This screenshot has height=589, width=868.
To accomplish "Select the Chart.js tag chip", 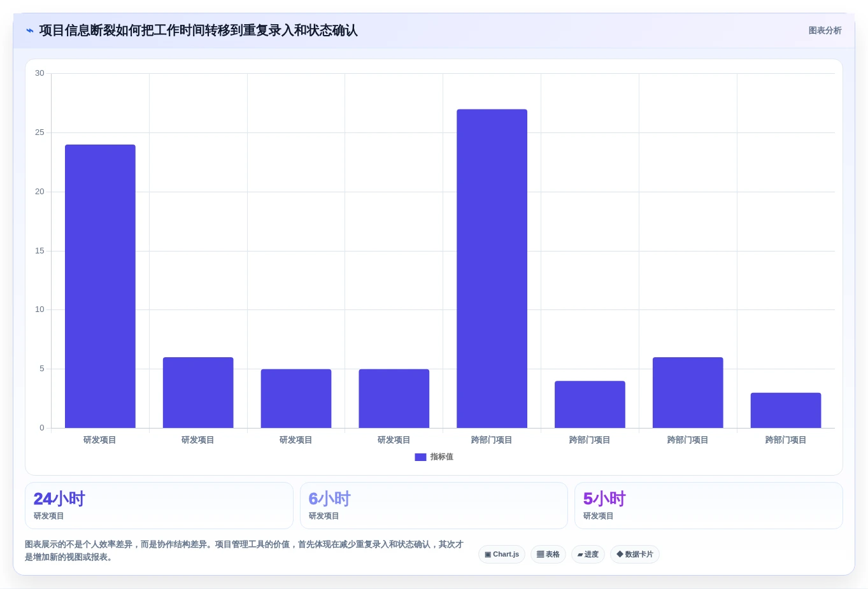I will [x=502, y=555].
